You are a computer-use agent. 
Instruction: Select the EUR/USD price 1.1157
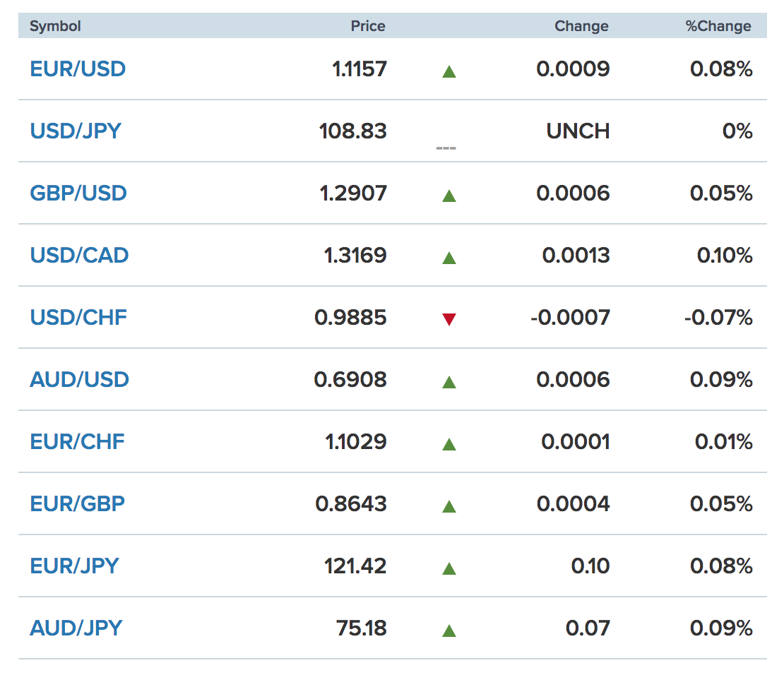[x=360, y=69]
